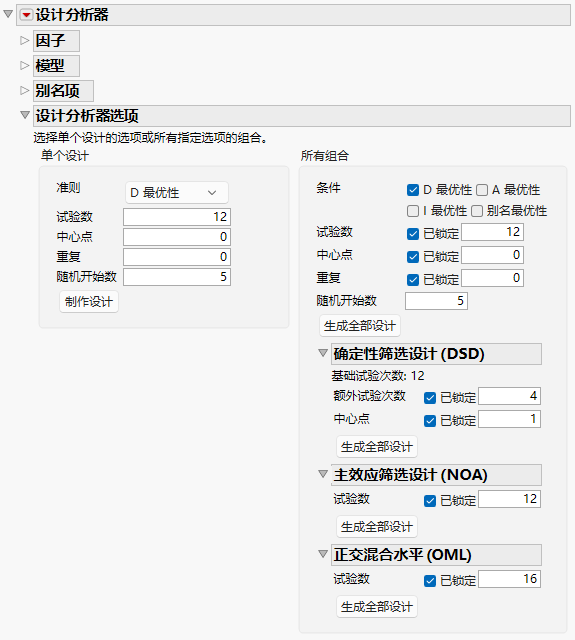The image size is (575, 640).
Task: Collapse the 正交混合水平 (OML) section
Action: [323, 553]
